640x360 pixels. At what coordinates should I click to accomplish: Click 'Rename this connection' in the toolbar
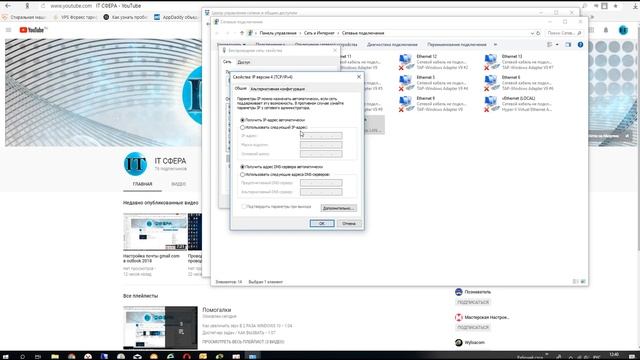(x=457, y=44)
